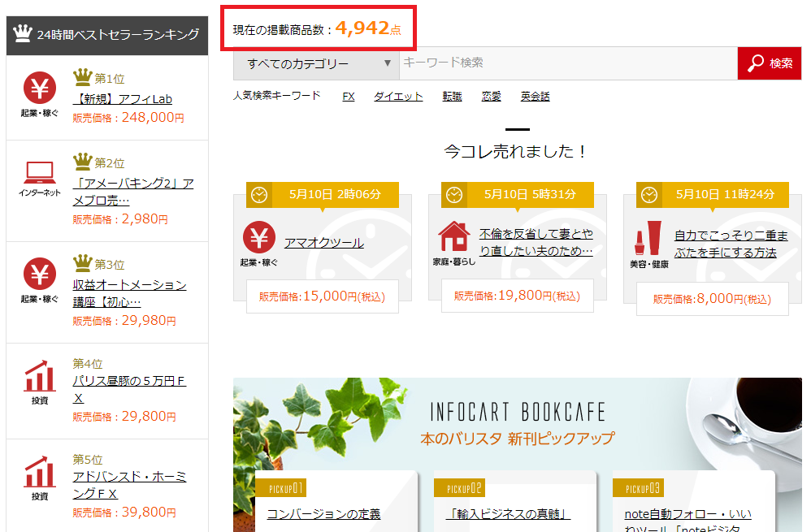The width and height of the screenshot is (811, 532).
Task: Click the PICKUP01 label
Action: tap(281, 488)
